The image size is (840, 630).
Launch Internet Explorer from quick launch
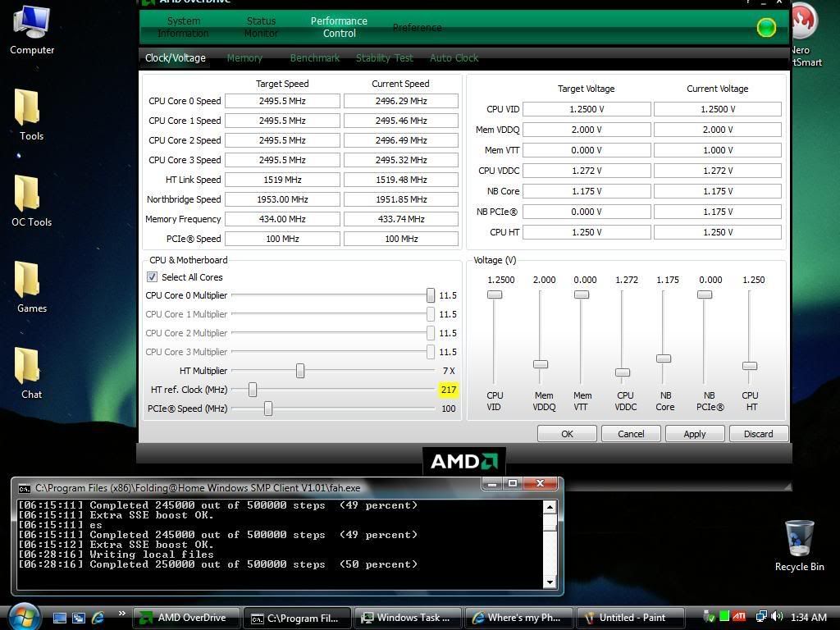(98, 618)
